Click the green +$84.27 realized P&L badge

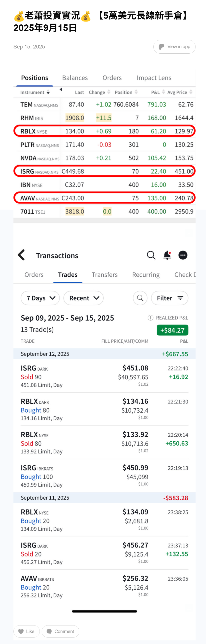[172, 330]
